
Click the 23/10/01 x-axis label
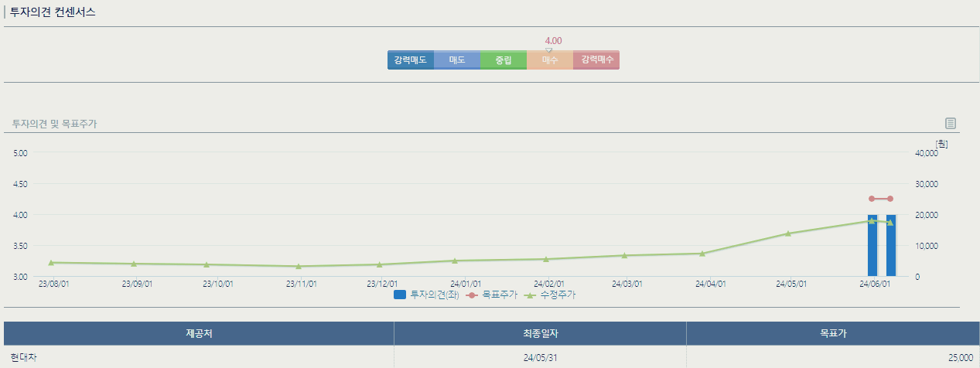218,284
